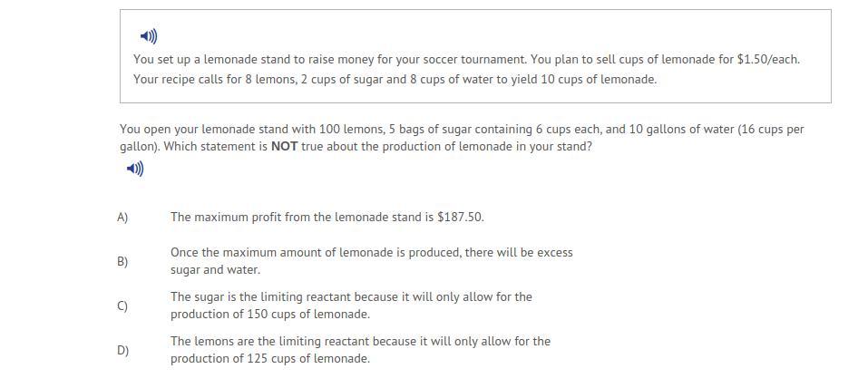Select answer letter C)

(122, 306)
